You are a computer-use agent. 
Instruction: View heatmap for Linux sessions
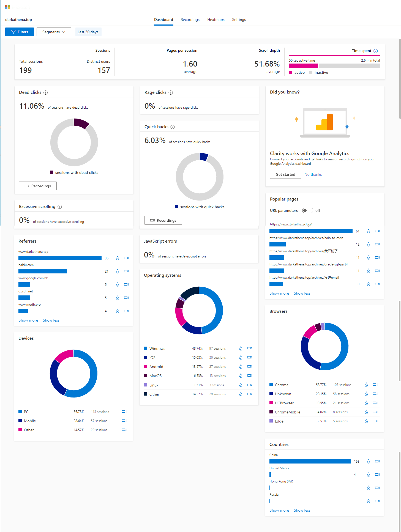point(241,385)
